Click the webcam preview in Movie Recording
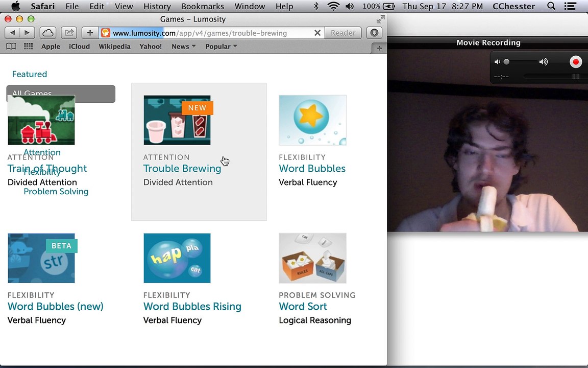The width and height of the screenshot is (588, 368). pos(487,141)
